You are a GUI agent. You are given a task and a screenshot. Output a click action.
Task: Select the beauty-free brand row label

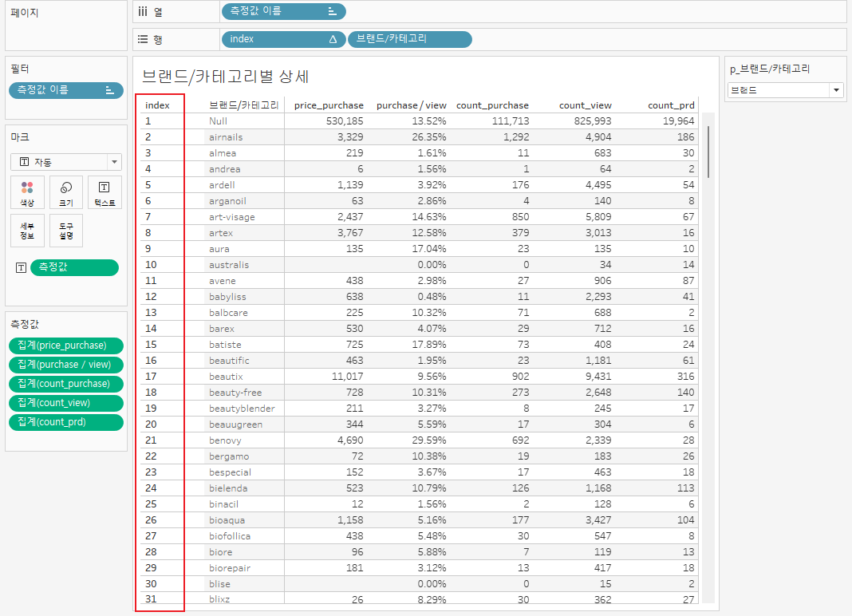pos(235,393)
